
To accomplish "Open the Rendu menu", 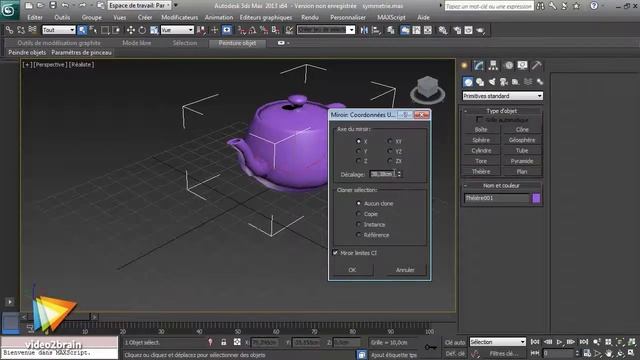I will point(310,18).
